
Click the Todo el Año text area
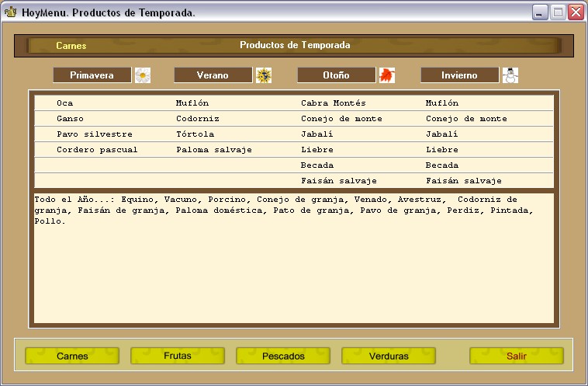[294, 258]
